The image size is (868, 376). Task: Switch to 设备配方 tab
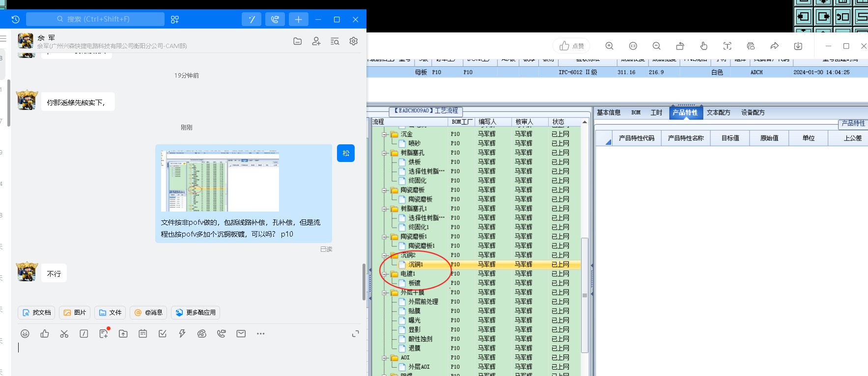pos(753,113)
